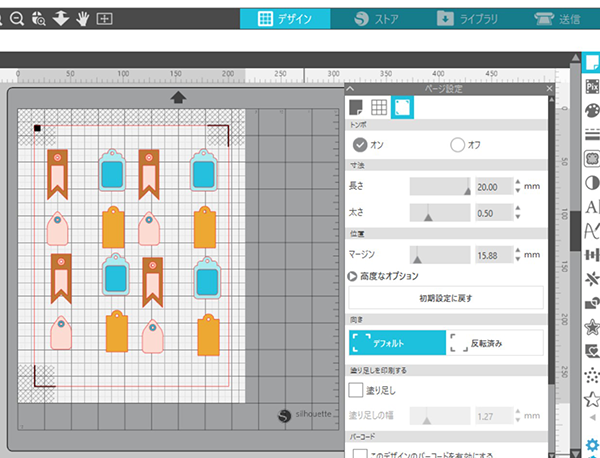Image resolution: width=600 pixels, height=458 pixels.
Task: Open the Text Style "A" panel
Action: tap(592, 207)
